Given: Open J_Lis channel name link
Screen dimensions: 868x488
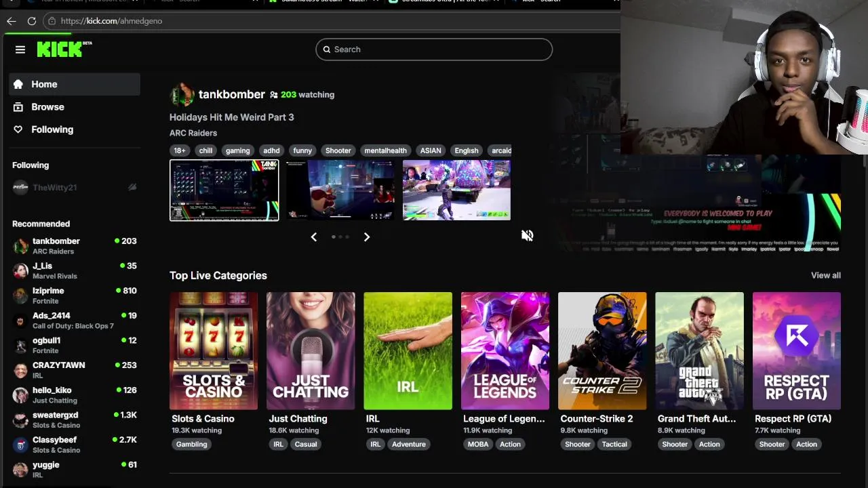Looking at the screenshot, I should coord(42,266).
